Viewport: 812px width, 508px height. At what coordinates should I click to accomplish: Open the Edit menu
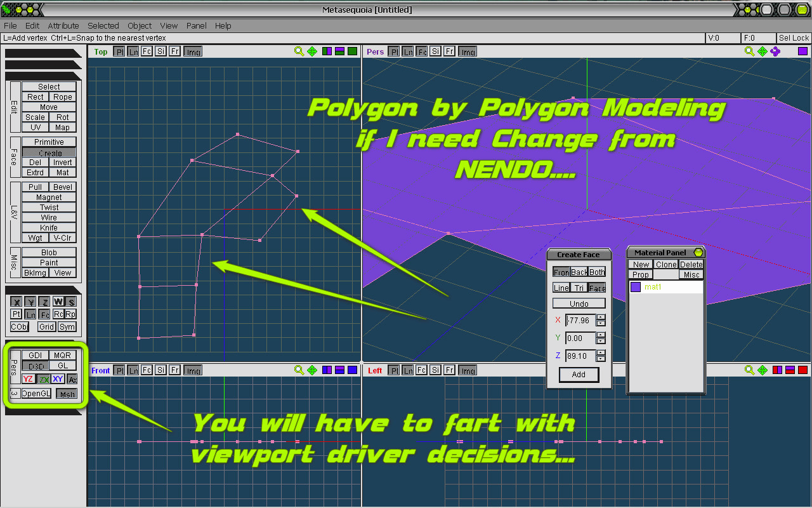tap(32, 26)
